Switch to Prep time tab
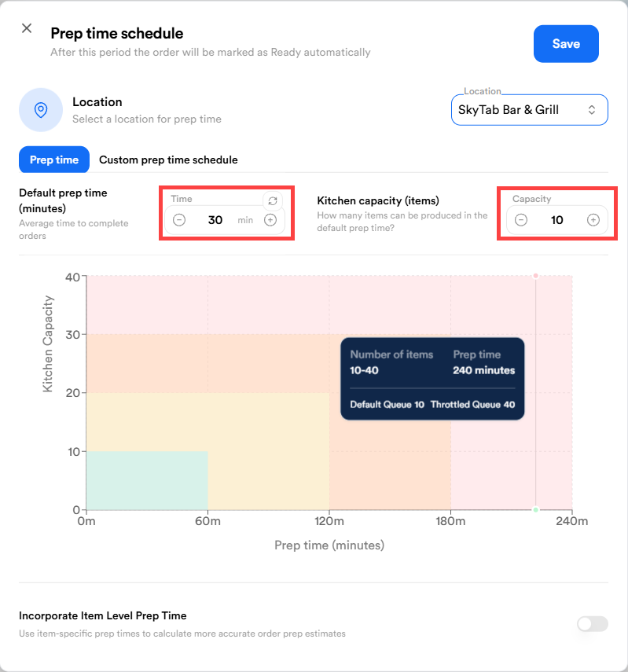The height and width of the screenshot is (672, 628). pyautogui.click(x=54, y=160)
